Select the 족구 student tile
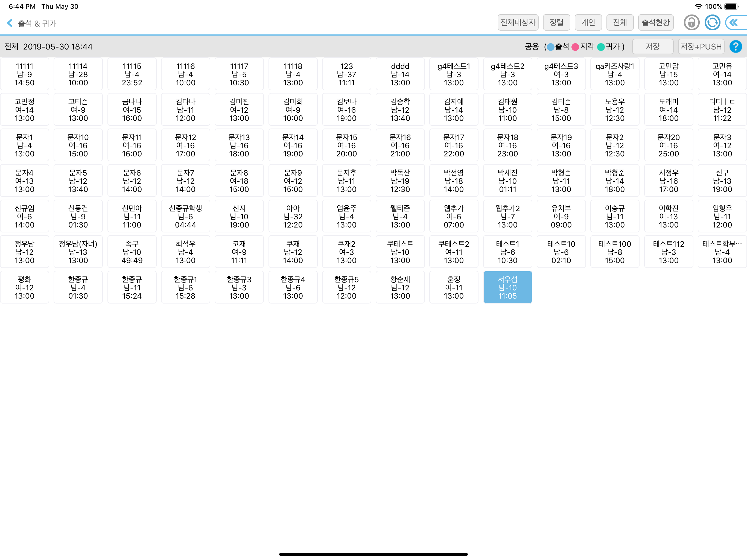The image size is (747, 560). [x=132, y=252]
